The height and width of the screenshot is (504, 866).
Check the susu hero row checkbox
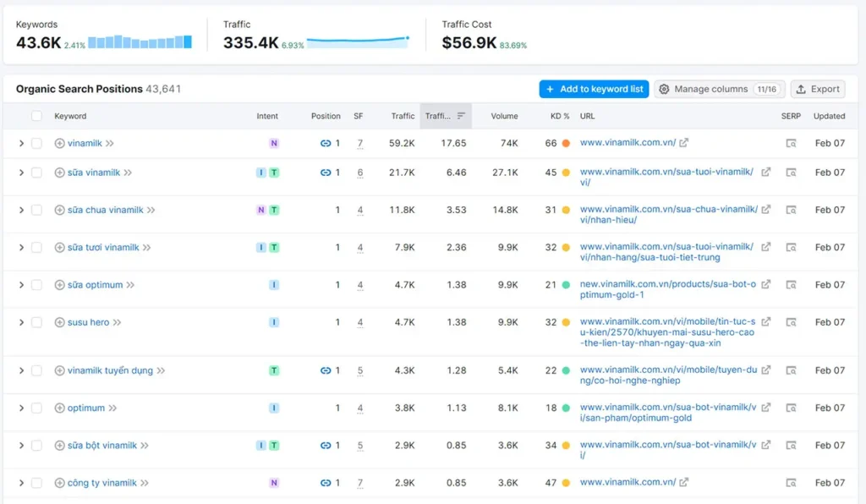[36, 322]
